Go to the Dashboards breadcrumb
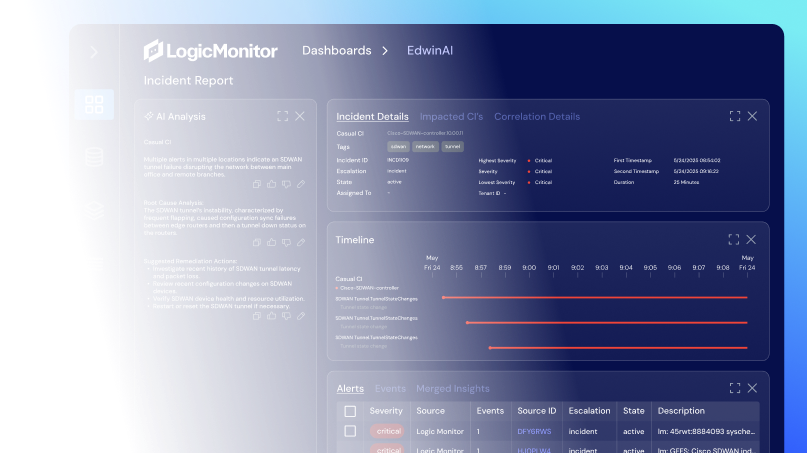This screenshot has width=807, height=453. pyautogui.click(x=337, y=50)
